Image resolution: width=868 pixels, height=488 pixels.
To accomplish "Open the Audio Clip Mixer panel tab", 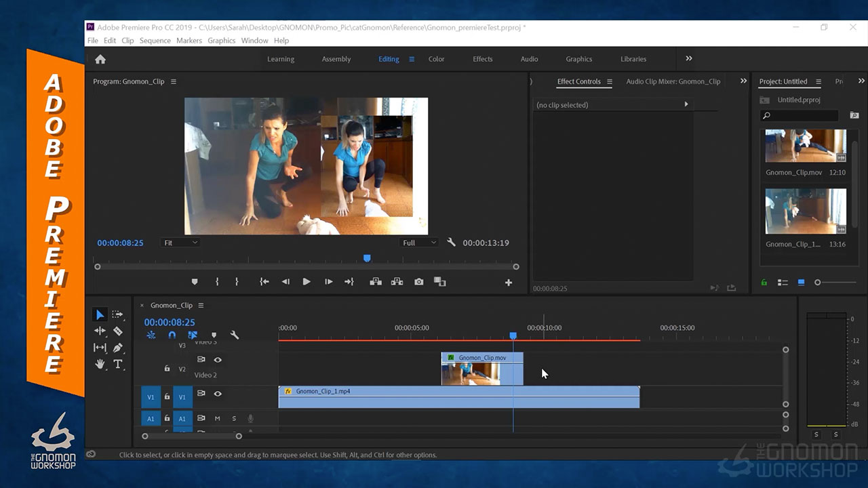I will pos(673,81).
